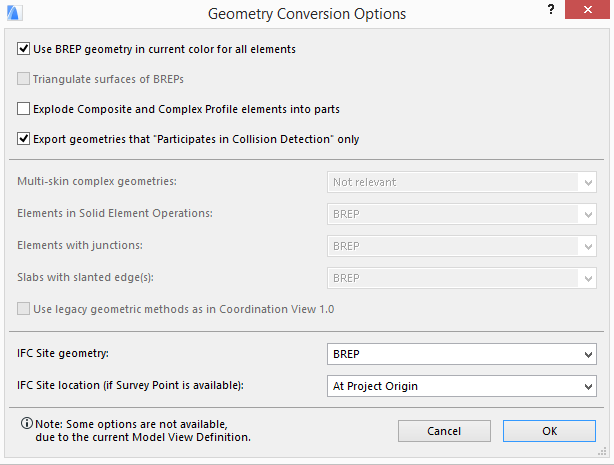
Task: Toggle Export geometries Participates in Collision Detection
Action: click(x=24, y=139)
